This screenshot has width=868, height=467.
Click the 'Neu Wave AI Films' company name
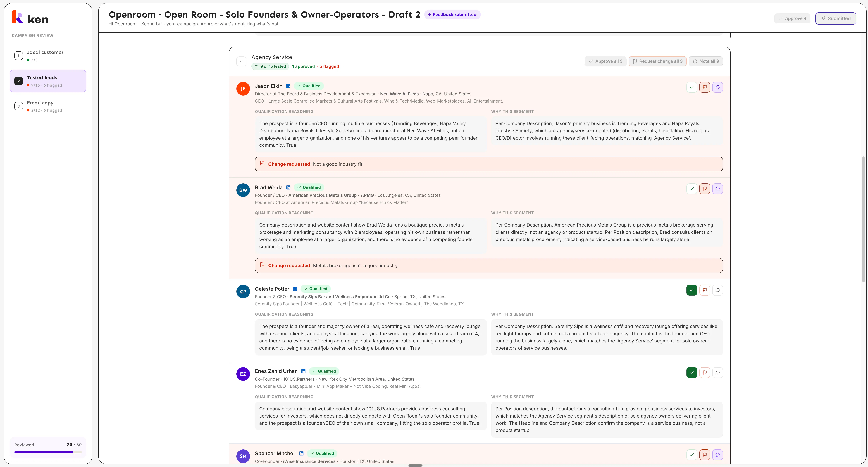point(399,94)
